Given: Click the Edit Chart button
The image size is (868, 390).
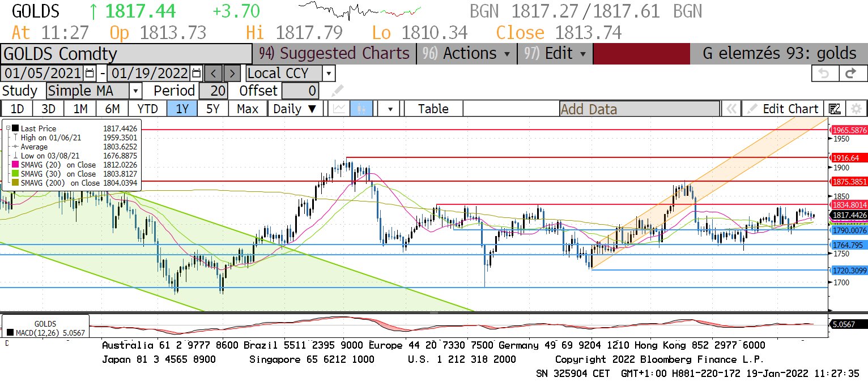Looking at the screenshot, I should 783,109.
